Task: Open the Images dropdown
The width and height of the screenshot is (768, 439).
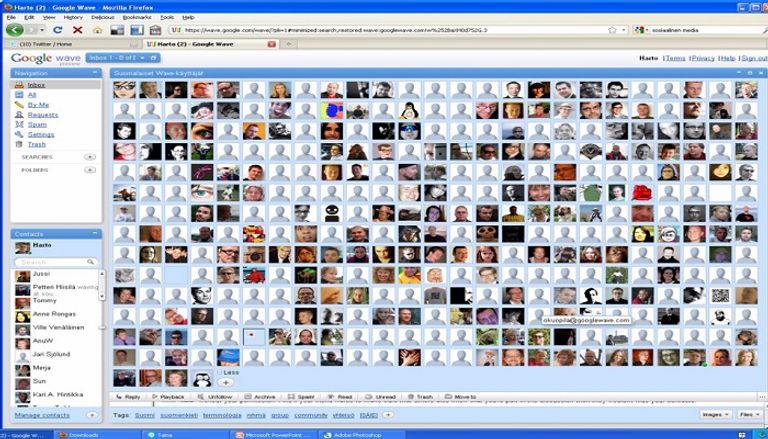Action: pos(714,414)
